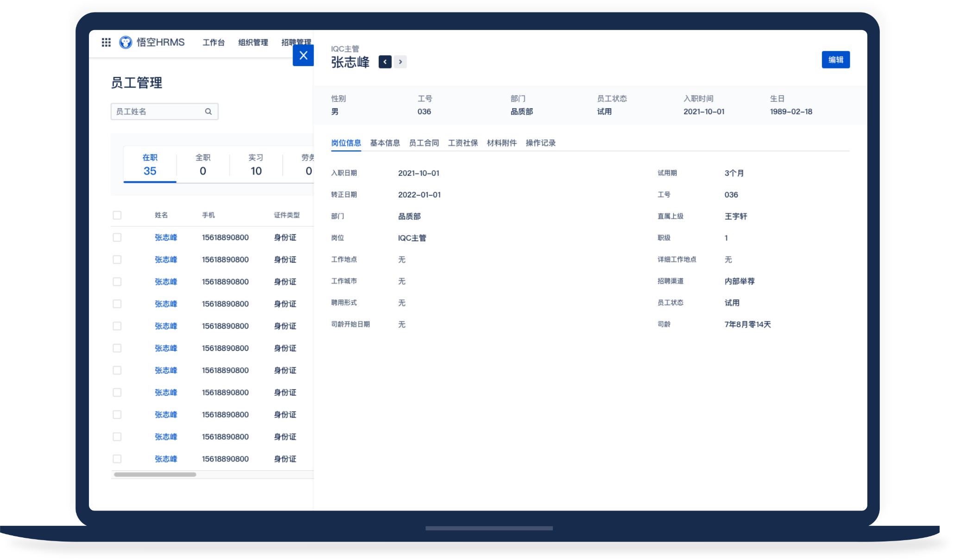Viewport: 953px width, 560px height.
Task: Go to previous employee arrow
Action: click(x=385, y=62)
